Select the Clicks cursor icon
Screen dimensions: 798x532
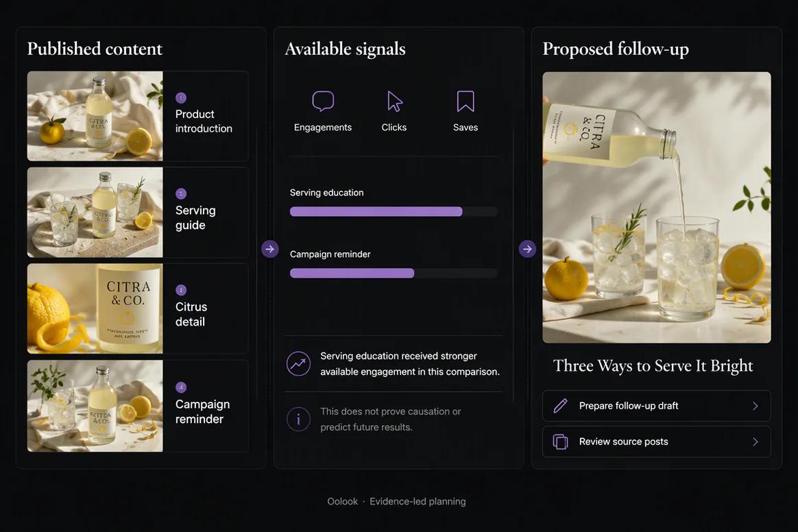(394, 101)
